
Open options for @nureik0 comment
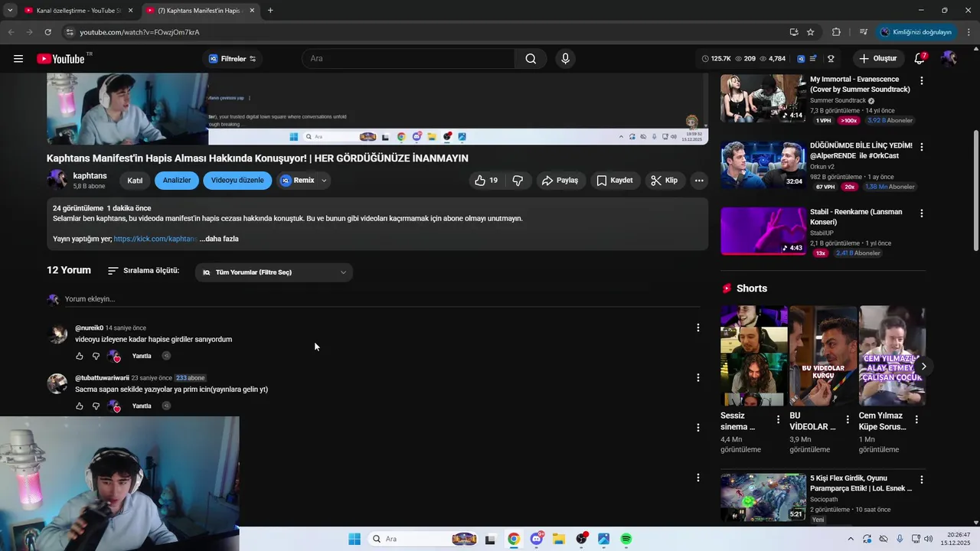[x=697, y=328]
